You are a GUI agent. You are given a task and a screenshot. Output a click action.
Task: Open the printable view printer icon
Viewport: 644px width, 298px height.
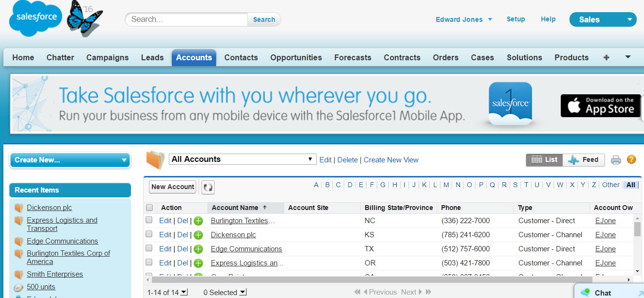click(616, 160)
